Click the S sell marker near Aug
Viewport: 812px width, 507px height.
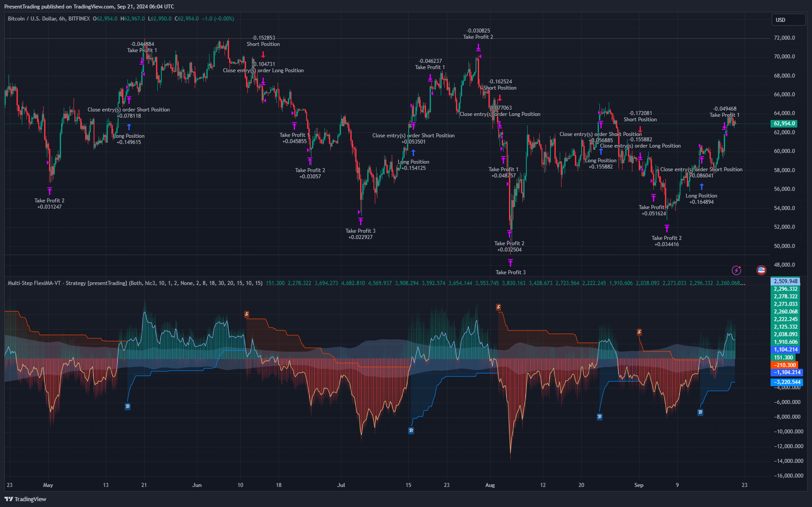[498, 307]
